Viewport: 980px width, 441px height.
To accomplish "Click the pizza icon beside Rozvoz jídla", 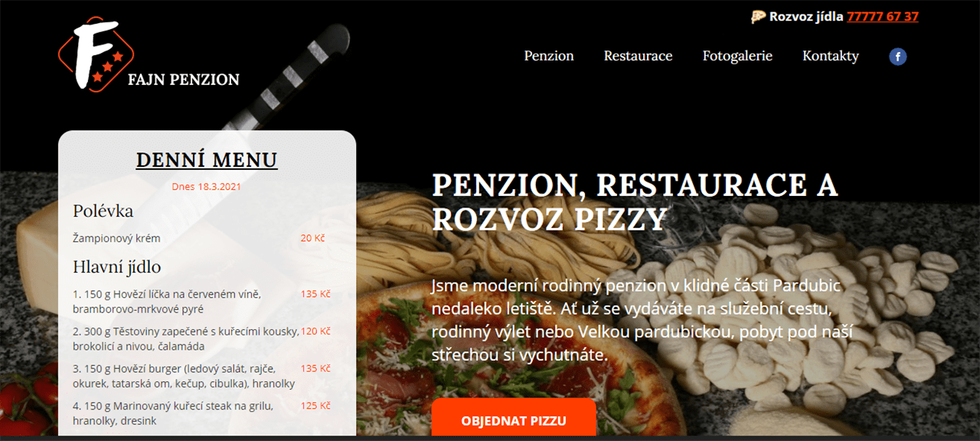I will coord(758,16).
